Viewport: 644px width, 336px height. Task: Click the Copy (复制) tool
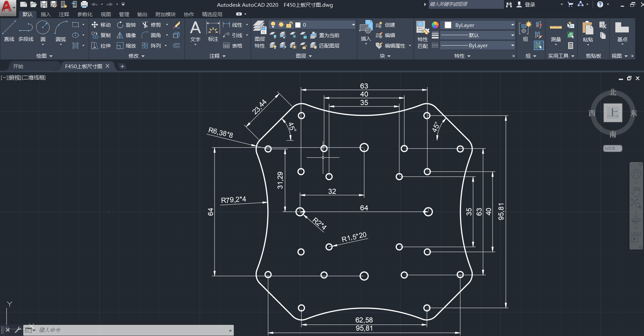tap(101, 35)
